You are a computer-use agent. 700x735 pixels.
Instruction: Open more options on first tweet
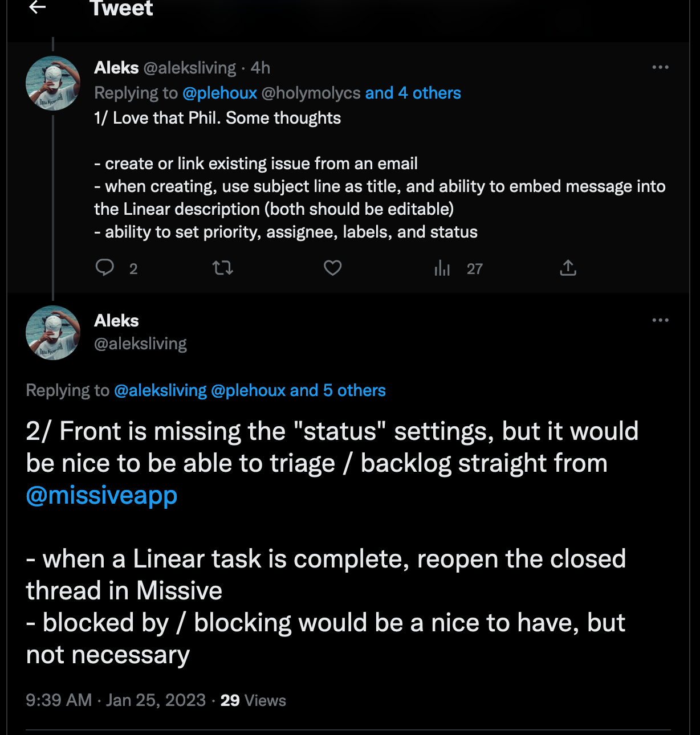pyautogui.click(x=660, y=67)
